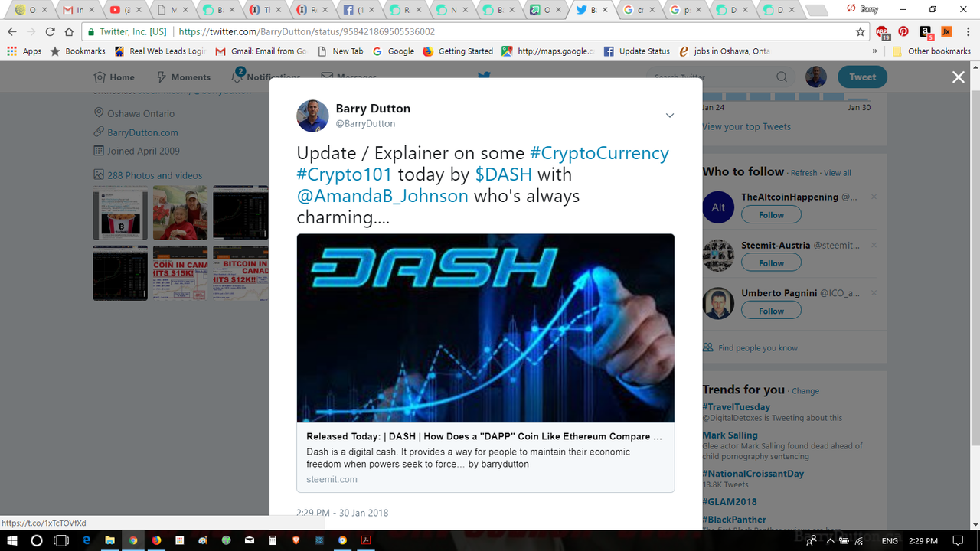Open the #CryptoCurrency hashtag link
Image resolution: width=980 pixels, height=551 pixels.
tap(599, 152)
